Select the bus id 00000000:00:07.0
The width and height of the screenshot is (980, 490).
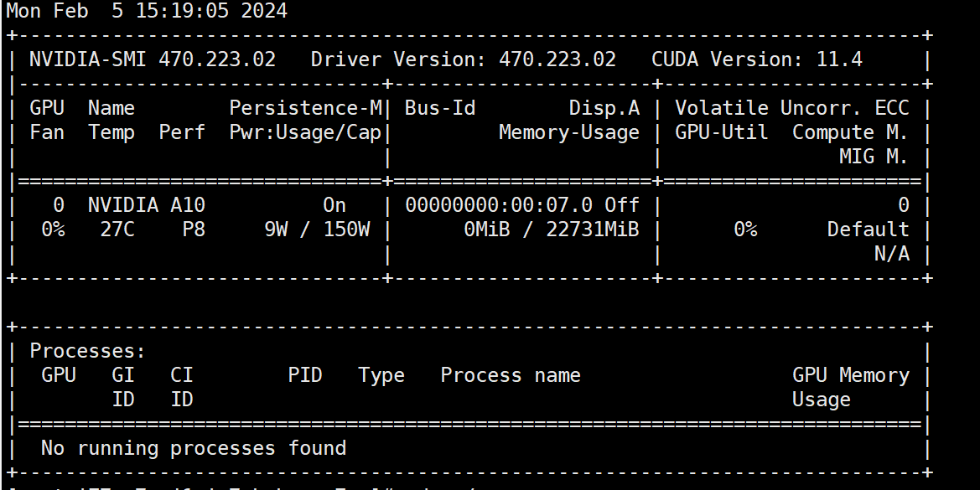click(x=499, y=205)
